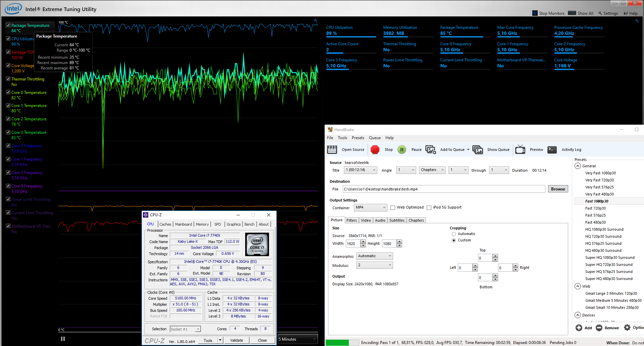Click the Preview television icon

(x=520, y=150)
